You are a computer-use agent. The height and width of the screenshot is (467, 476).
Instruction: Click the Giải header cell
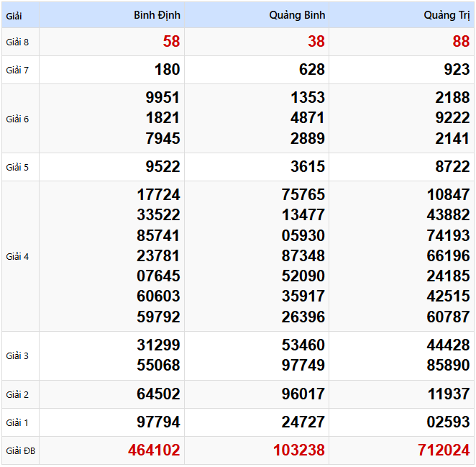point(13,15)
